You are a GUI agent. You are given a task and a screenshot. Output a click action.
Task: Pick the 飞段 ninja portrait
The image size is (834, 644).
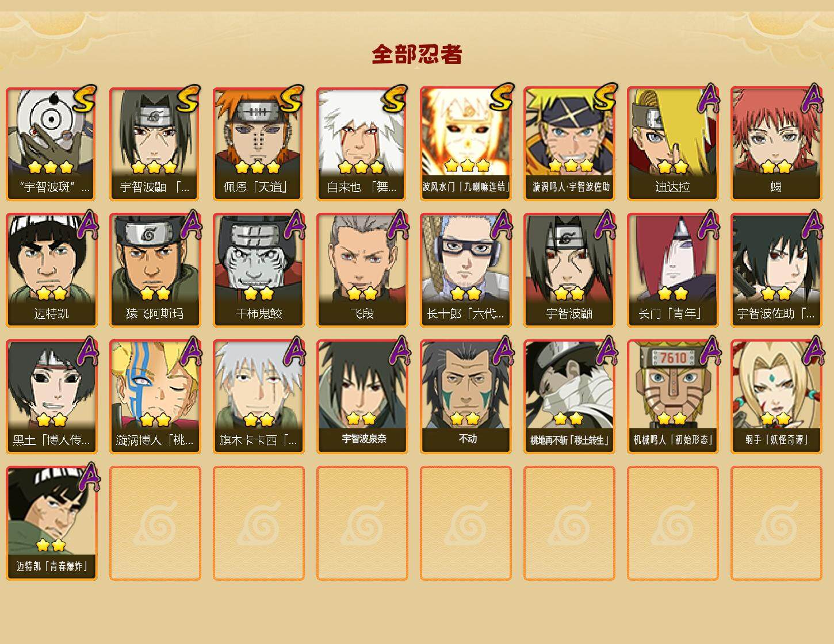(x=362, y=270)
